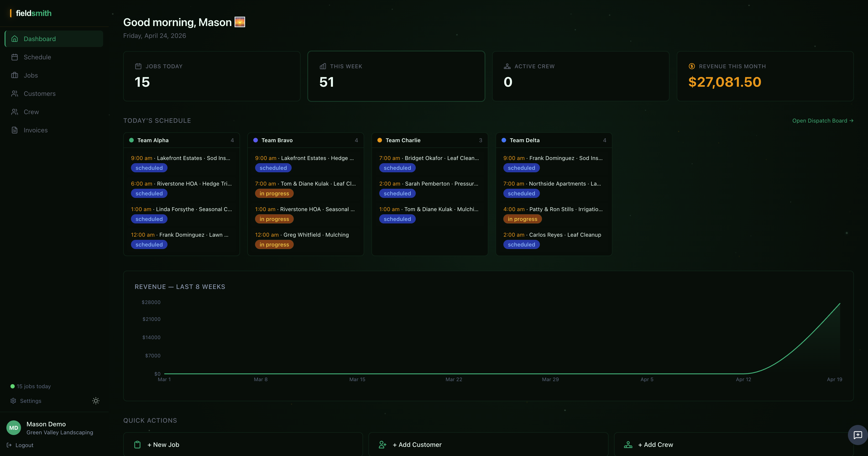This screenshot has width=868, height=456.
Task: Click the This Week chart icon
Action: point(323,66)
